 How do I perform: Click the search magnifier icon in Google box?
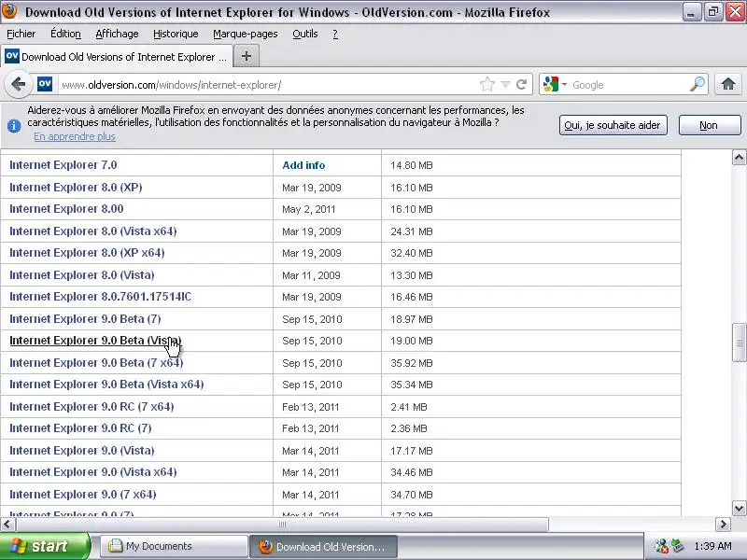[x=698, y=85]
